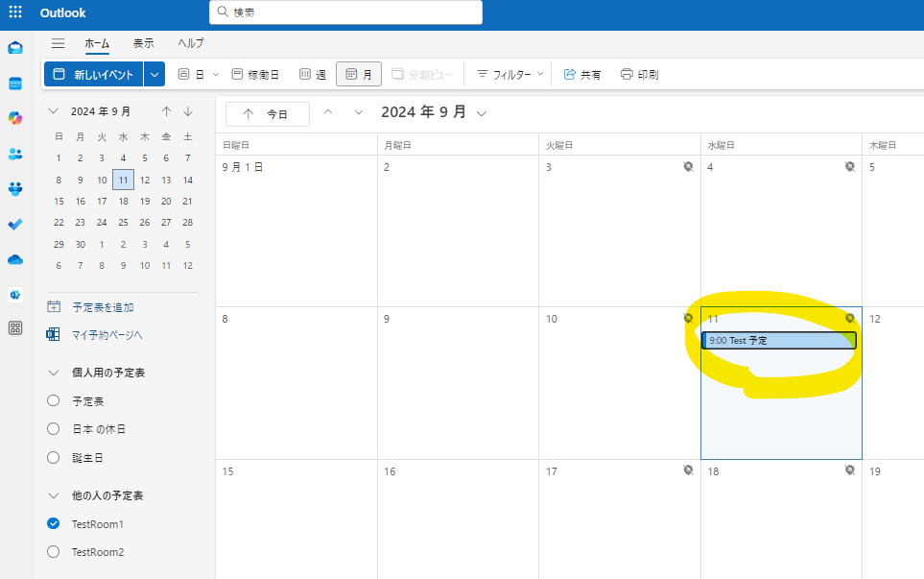Go to previous month in mini calendar

(166, 111)
